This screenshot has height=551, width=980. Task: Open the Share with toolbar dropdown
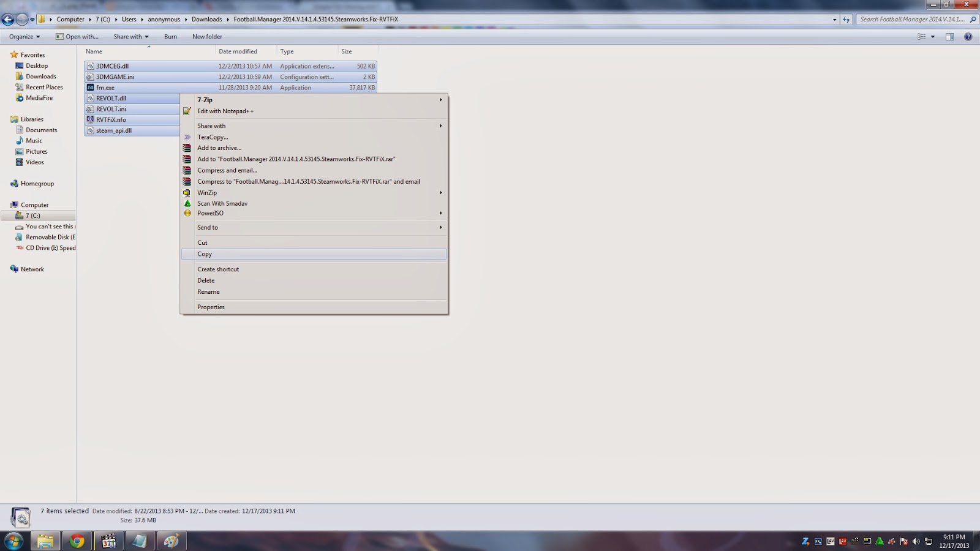click(131, 37)
